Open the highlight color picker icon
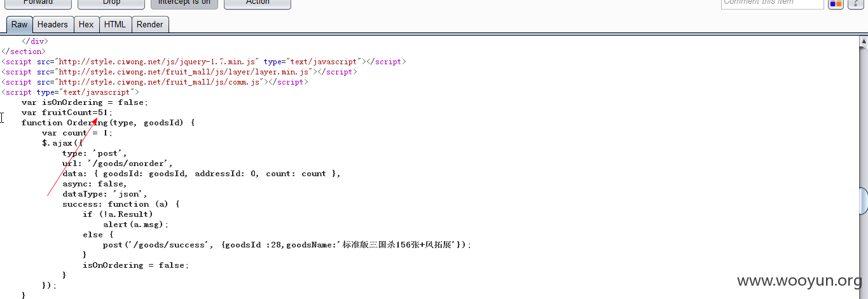Viewport: 868px width, 299px height. pyautogui.click(x=836, y=4)
